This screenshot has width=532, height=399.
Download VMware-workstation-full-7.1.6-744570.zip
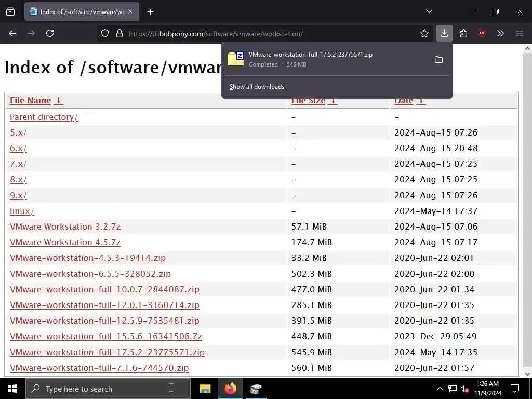[99, 368]
